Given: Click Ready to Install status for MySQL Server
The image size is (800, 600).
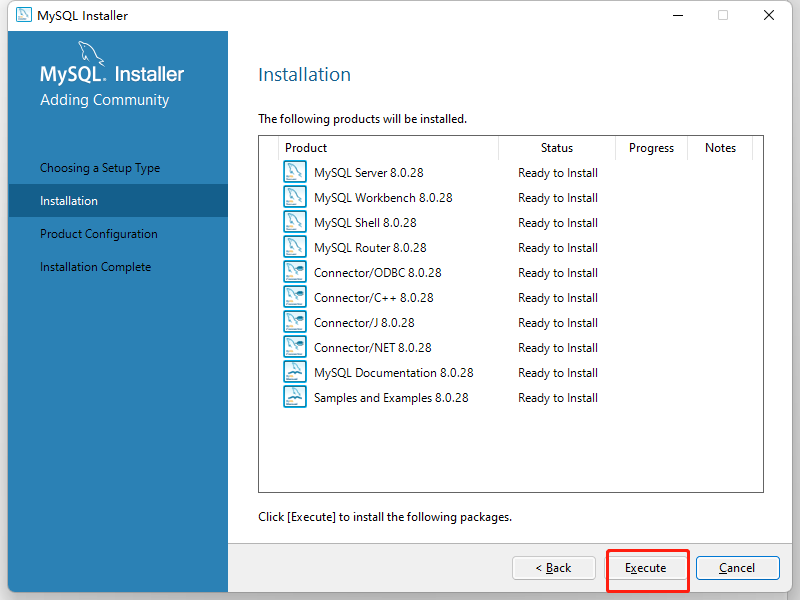Looking at the screenshot, I should click(x=558, y=173).
